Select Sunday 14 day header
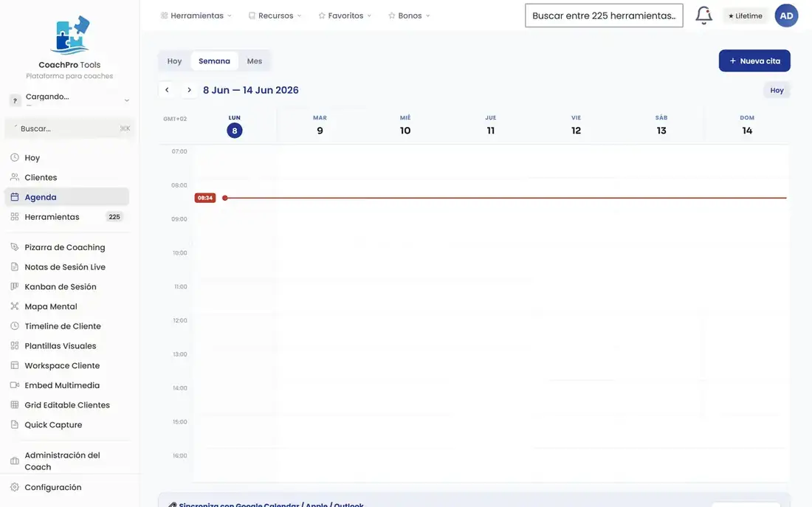 tap(747, 125)
